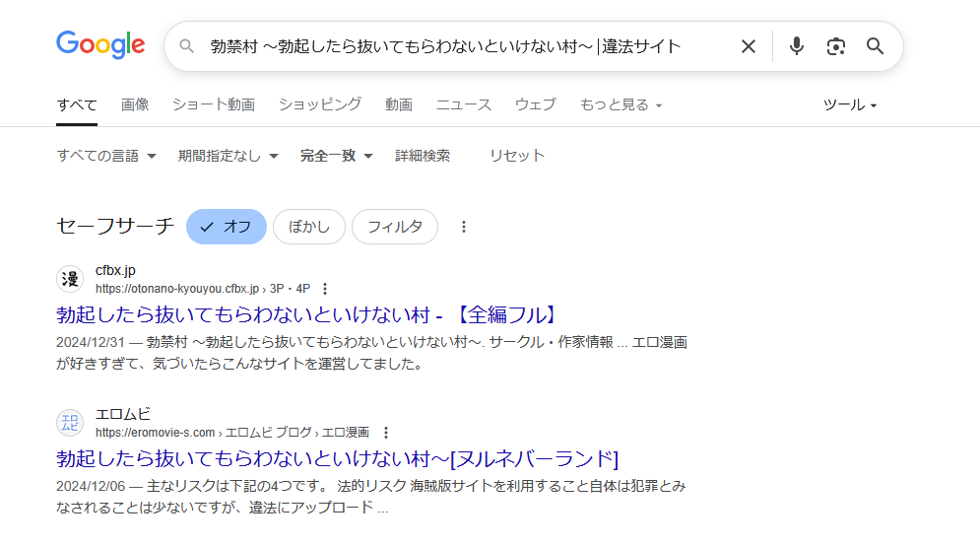Click リセット to reset filters
This screenshot has height=547, width=980.
517,156
